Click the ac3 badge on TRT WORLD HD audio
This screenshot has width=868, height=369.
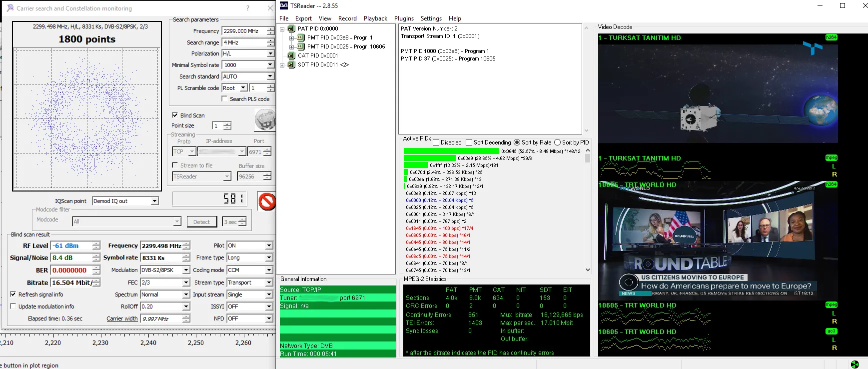click(831, 331)
